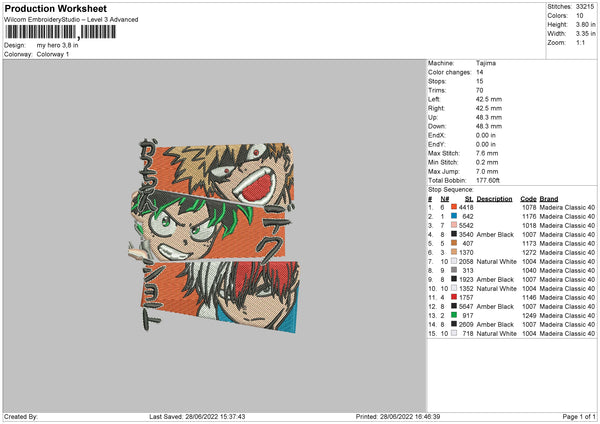Click 'Natural White' in stop row 7
Screen dimensions: 600x424
tap(497, 261)
